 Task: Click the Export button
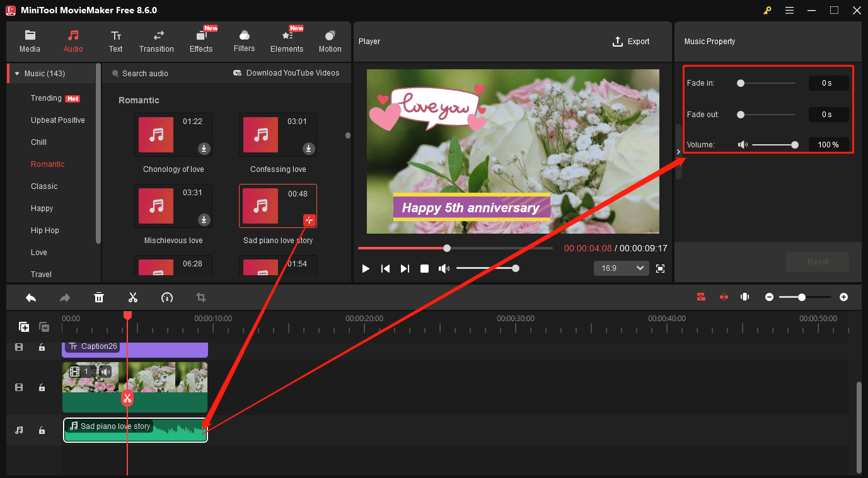click(x=631, y=42)
